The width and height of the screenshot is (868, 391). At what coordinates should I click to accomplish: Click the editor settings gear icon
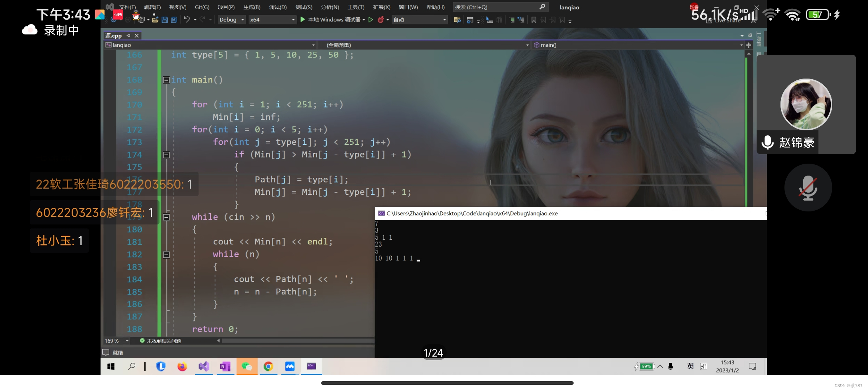pyautogui.click(x=750, y=35)
